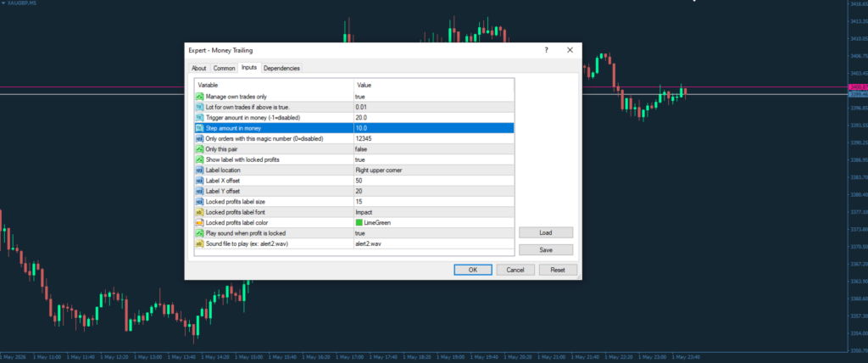The width and height of the screenshot is (868, 363).
Task: Open the Dependencies tab
Action: (x=281, y=68)
